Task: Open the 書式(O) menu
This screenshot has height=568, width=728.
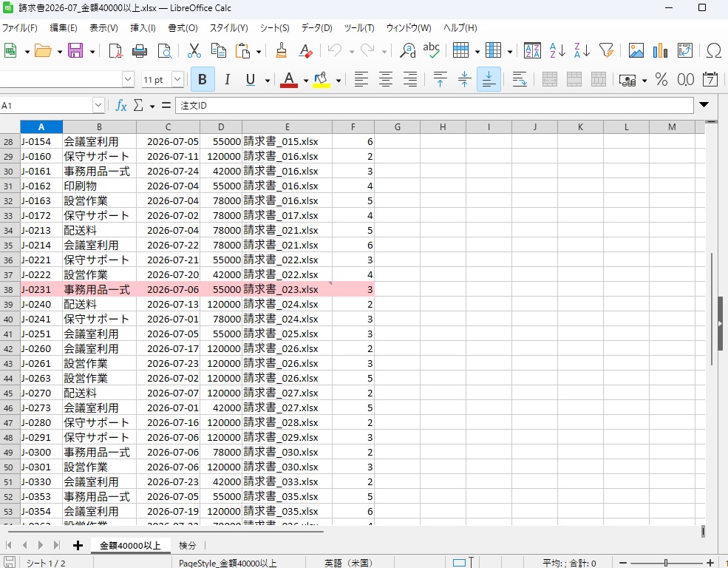Action: click(183, 28)
